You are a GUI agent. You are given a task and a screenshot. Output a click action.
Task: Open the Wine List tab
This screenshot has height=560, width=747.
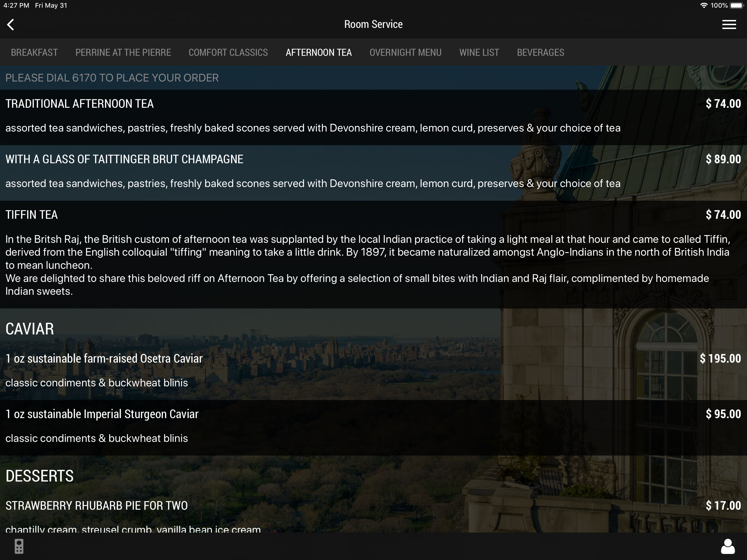(479, 52)
